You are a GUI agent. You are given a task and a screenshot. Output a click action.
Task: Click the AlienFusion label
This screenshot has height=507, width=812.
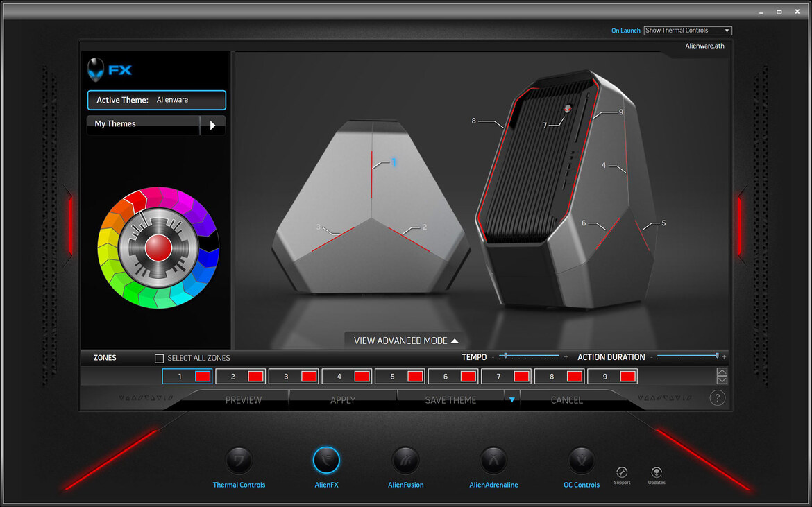pyautogui.click(x=405, y=485)
